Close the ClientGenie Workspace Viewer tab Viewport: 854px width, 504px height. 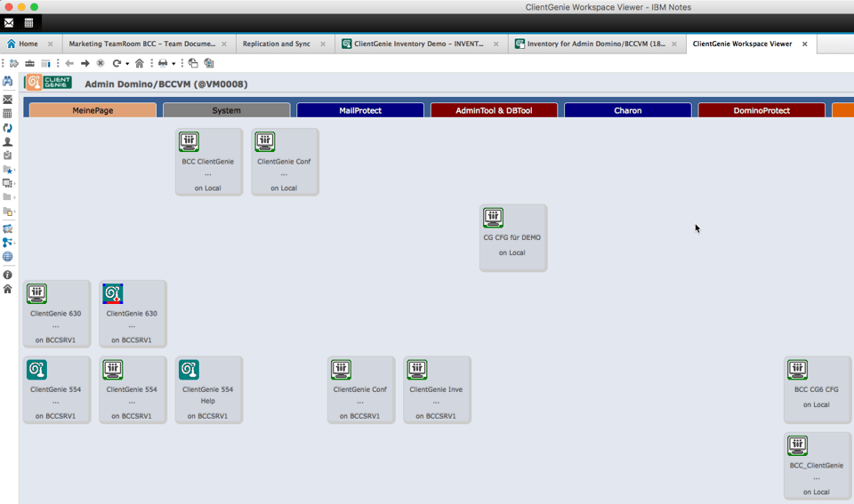pyautogui.click(x=804, y=44)
